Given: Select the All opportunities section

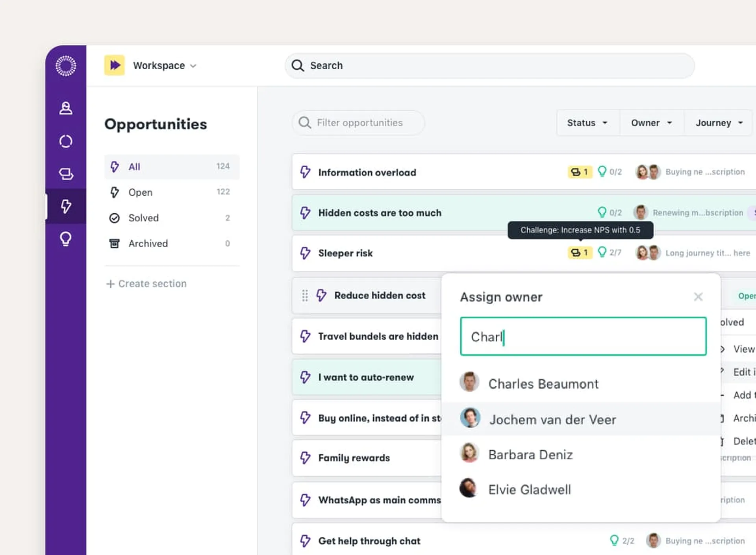Looking at the screenshot, I should [172, 166].
